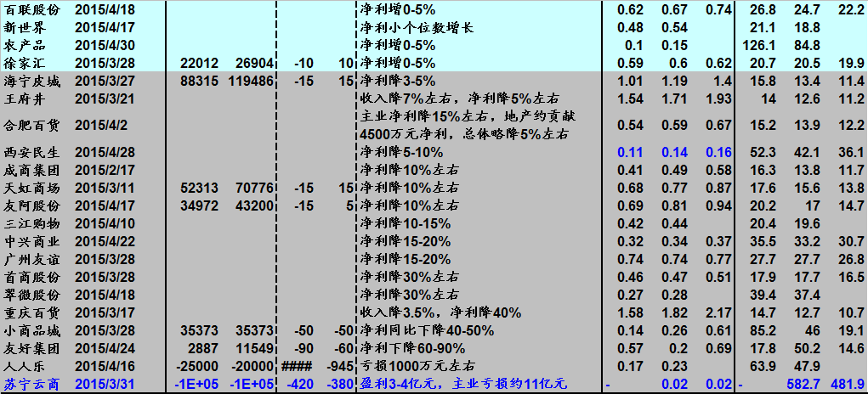Viewport: 868px width, 394px height.
Task: Click the date cell 2015/2/17
Action: coord(105,170)
